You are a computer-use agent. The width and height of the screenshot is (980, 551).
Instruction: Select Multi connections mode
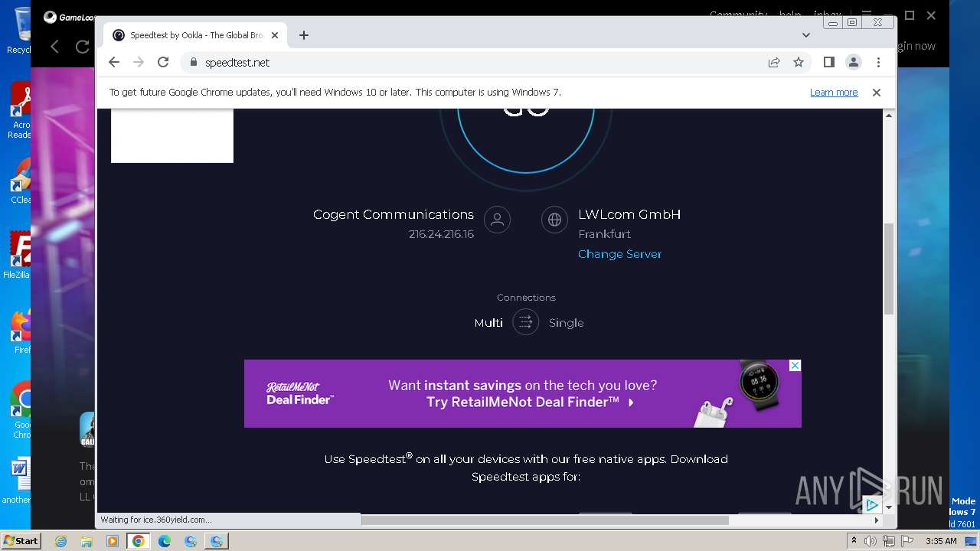pyautogui.click(x=488, y=323)
